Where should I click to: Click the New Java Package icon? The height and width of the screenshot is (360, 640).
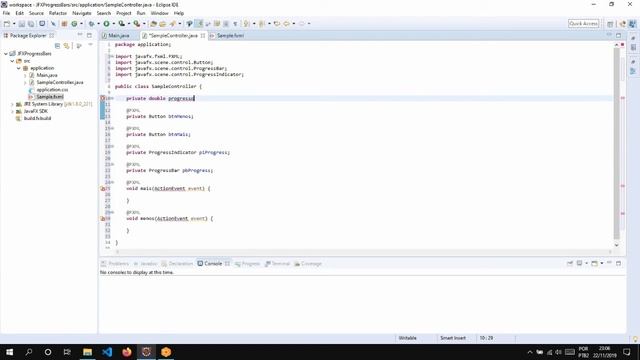(x=64, y=24)
